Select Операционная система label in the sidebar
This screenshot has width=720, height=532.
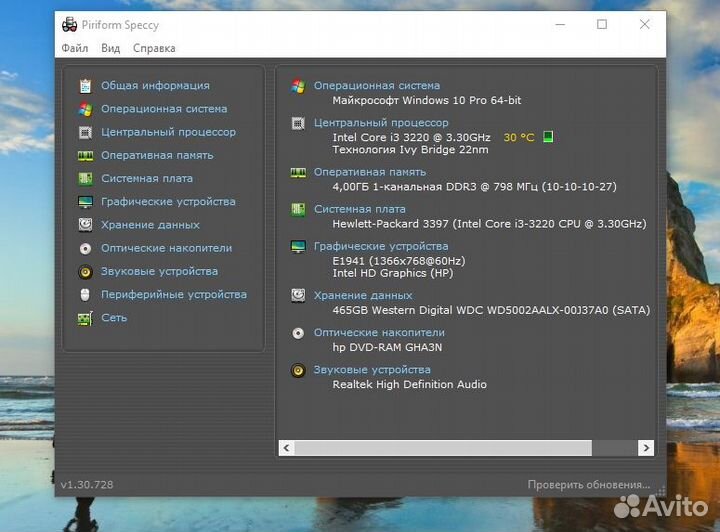[164, 109]
